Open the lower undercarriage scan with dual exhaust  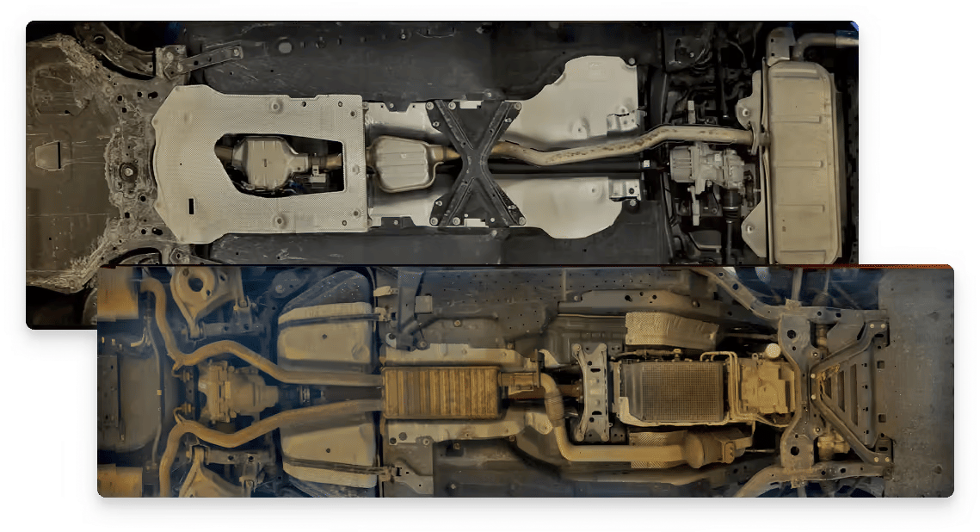click(x=526, y=381)
